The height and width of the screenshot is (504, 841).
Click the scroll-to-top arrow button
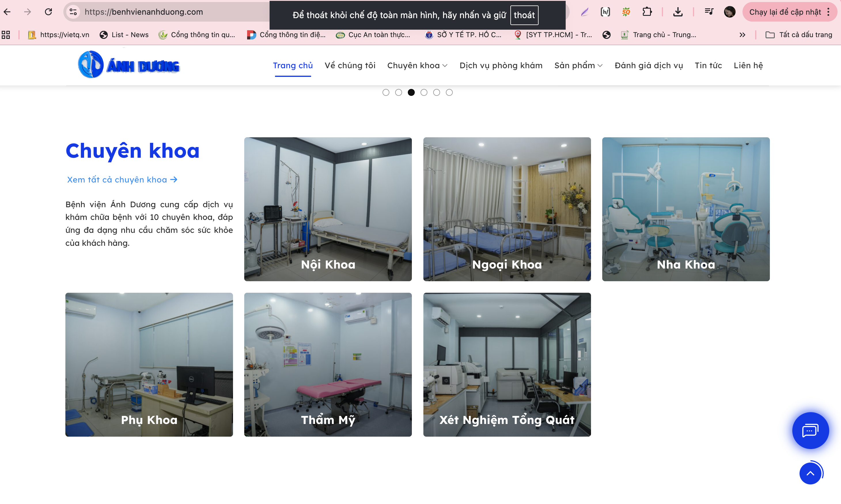[x=810, y=473]
